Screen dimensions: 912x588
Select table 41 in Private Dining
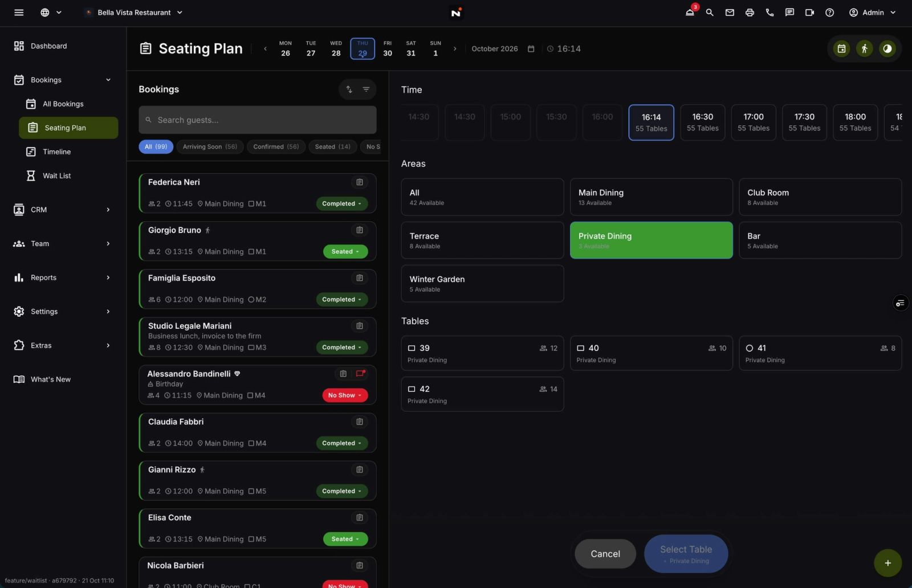(x=820, y=353)
